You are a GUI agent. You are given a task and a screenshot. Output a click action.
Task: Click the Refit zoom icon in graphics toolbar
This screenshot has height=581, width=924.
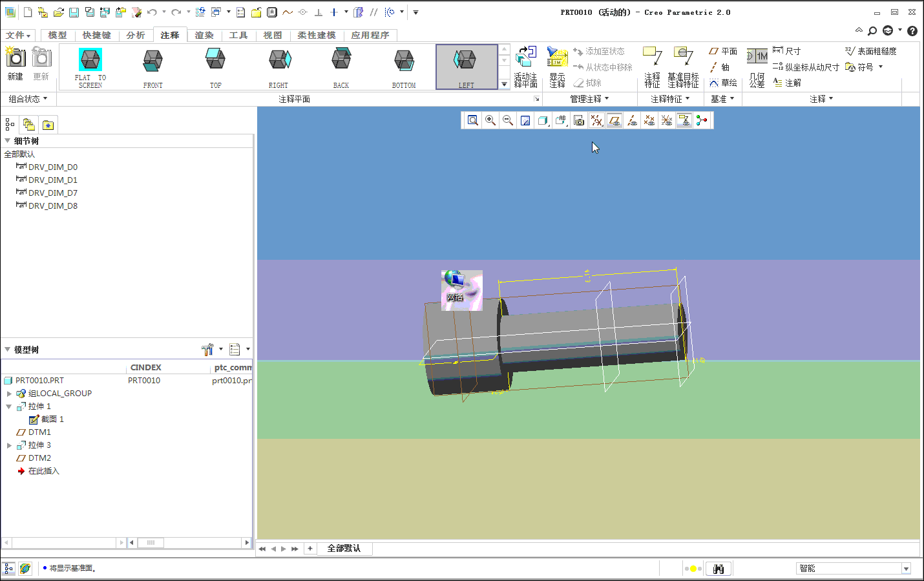pos(473,120)
